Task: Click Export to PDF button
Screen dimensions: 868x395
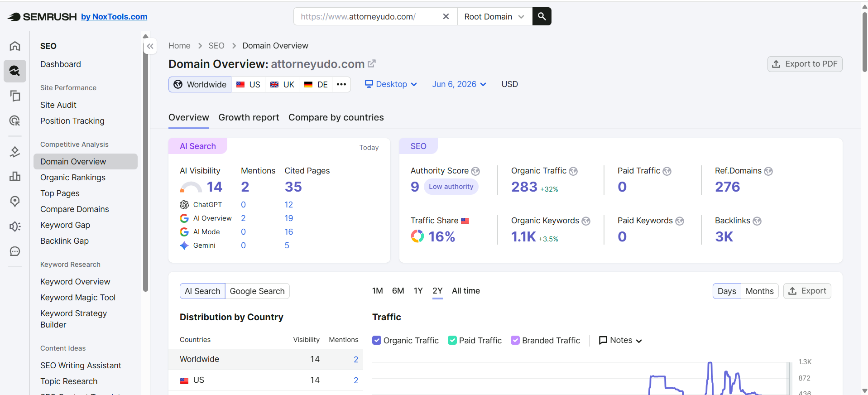Action: point(805,64)
